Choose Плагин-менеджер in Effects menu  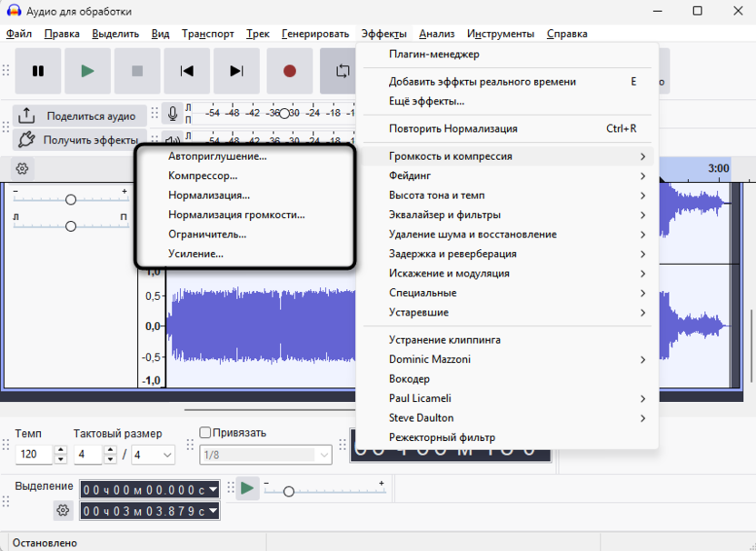(433, 55)
